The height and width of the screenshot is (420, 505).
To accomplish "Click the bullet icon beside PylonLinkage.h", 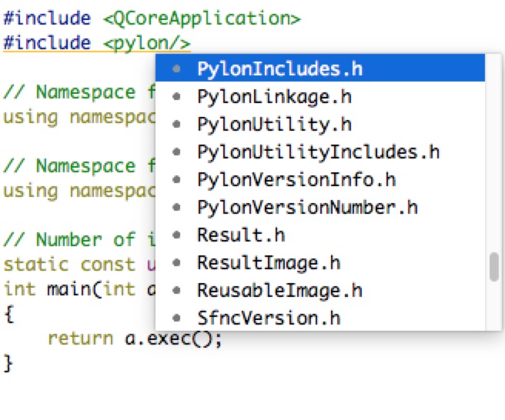I will pos(176,96).
